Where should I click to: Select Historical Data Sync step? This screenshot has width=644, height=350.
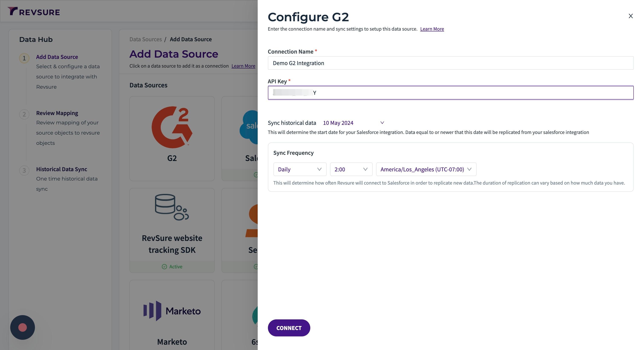(x=62, y=169)
